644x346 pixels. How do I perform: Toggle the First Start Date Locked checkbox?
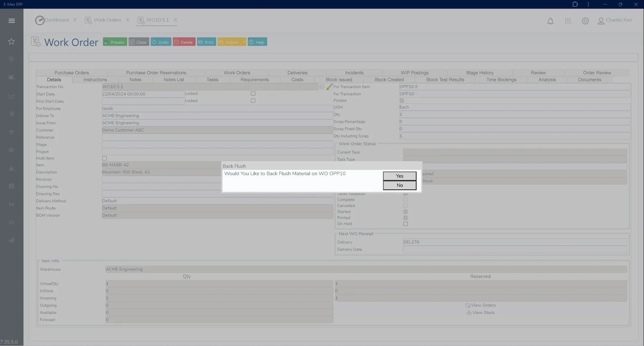[253, 101]
